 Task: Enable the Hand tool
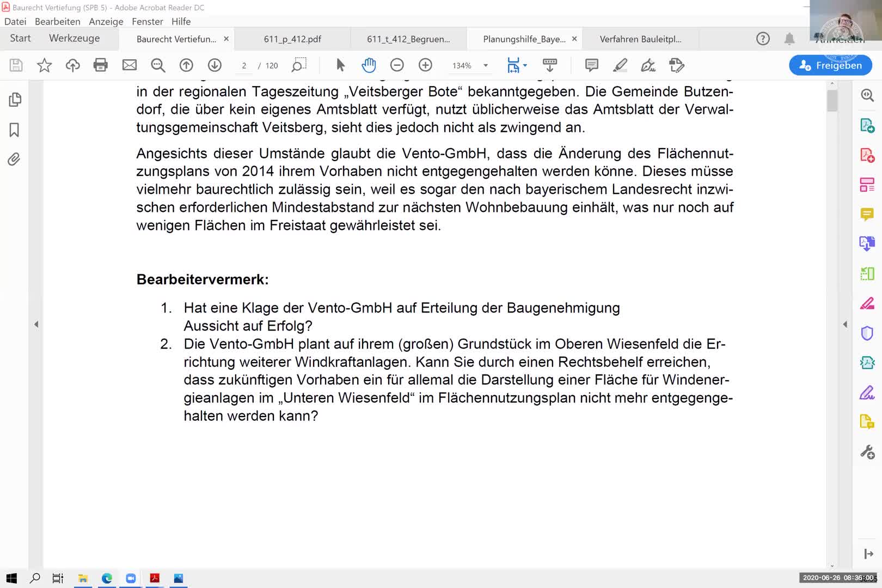pos(369,65)
